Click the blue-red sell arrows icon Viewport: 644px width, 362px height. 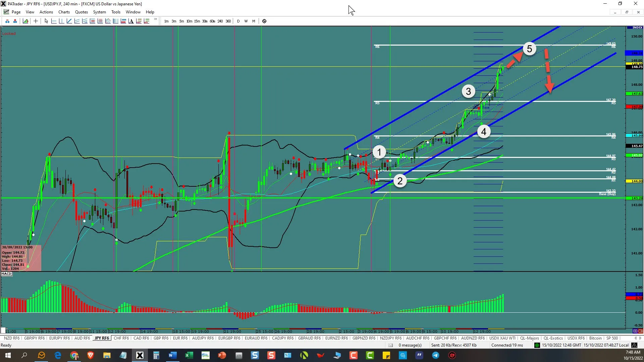pyautogui.click(x=7, y=21)
